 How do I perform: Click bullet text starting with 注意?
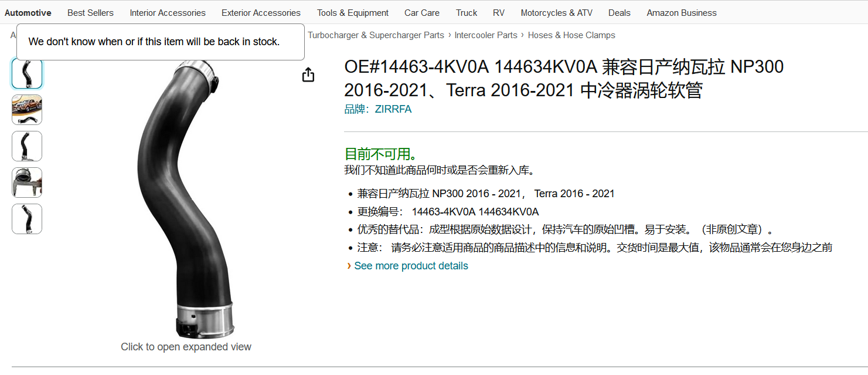(x=595, y=248)
